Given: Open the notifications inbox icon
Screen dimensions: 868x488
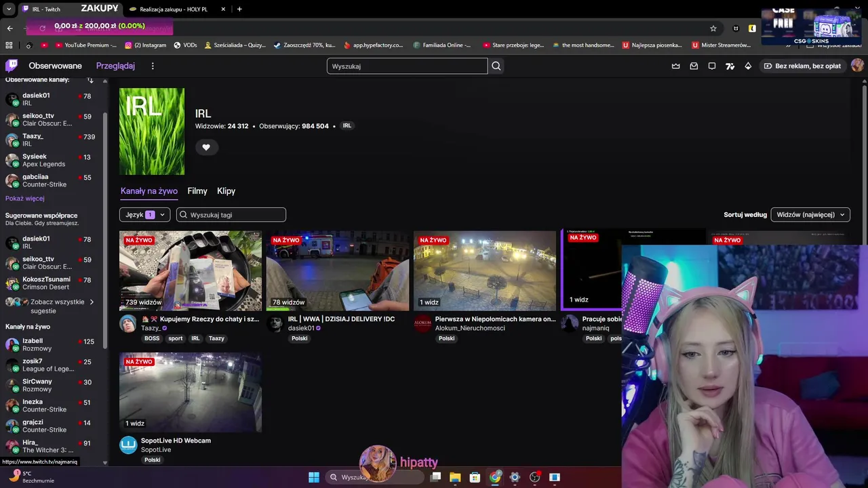Looking at the screenshot, I should (x=694, y=66).
